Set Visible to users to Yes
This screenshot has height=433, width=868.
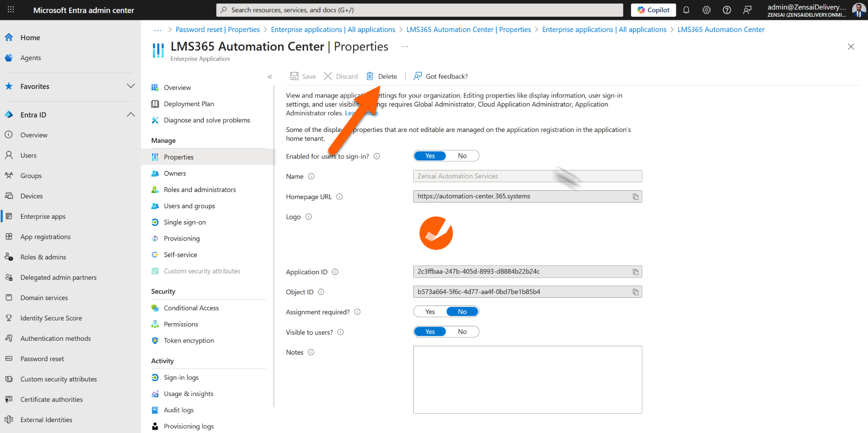pos(430,332)
